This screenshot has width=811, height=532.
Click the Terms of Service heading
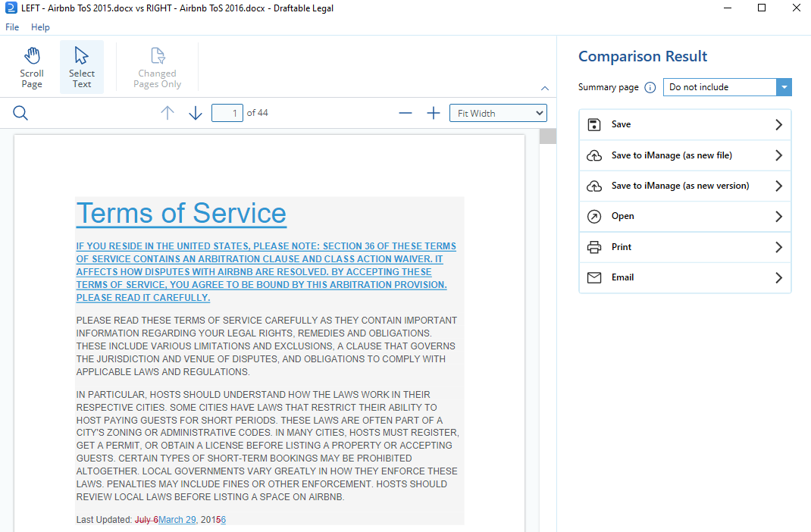pos(181,213)
